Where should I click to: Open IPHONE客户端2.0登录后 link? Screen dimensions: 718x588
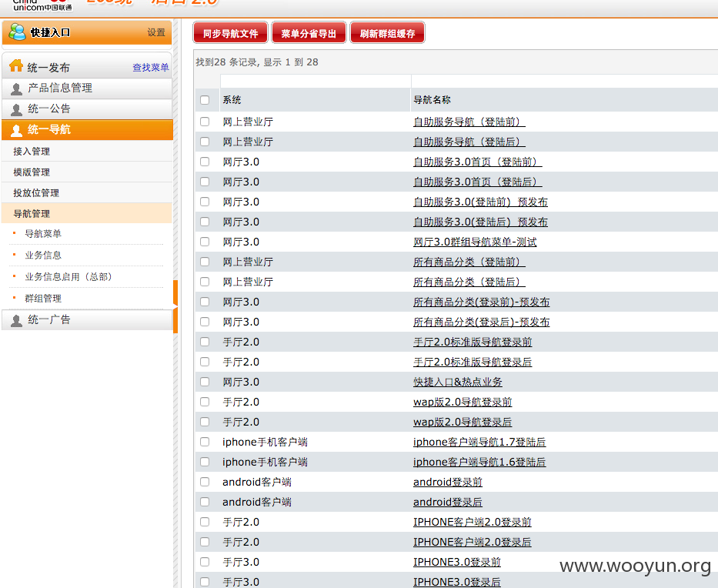pyautogui.click(x=472, y=542)
